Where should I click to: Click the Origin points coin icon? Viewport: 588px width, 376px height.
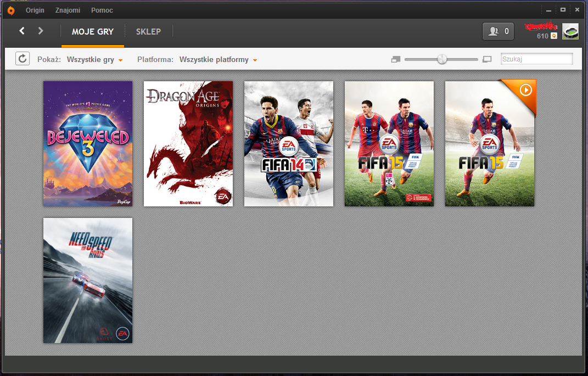(554, 36)
